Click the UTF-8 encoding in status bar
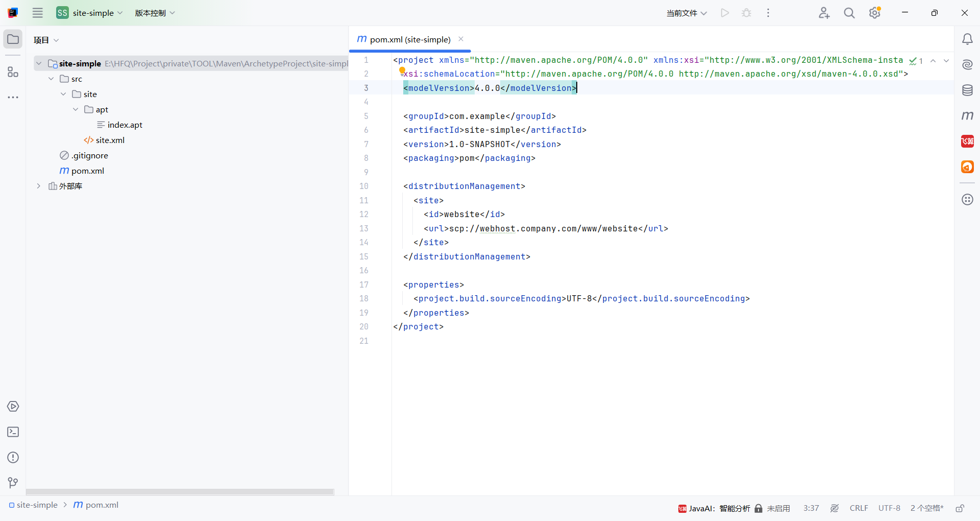The height and width of the screenshot is (521, 980). (x=889, y=508)
